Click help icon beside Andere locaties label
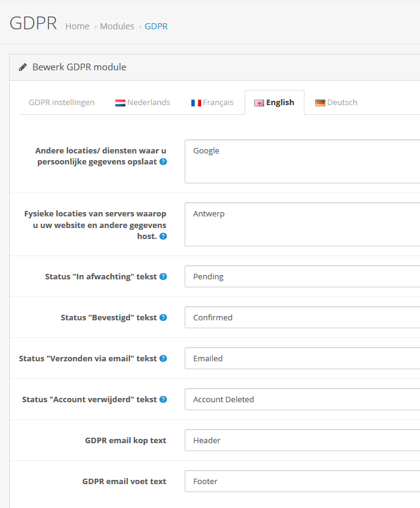The width and height of the screenshot is (420, 508). pyautogui.click(x=163, y=161)
